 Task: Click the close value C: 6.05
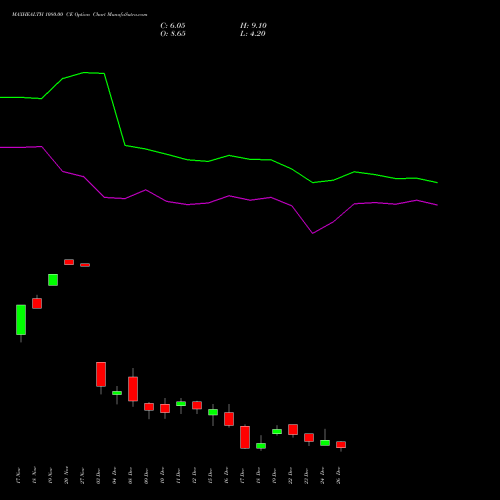point(173,26)
